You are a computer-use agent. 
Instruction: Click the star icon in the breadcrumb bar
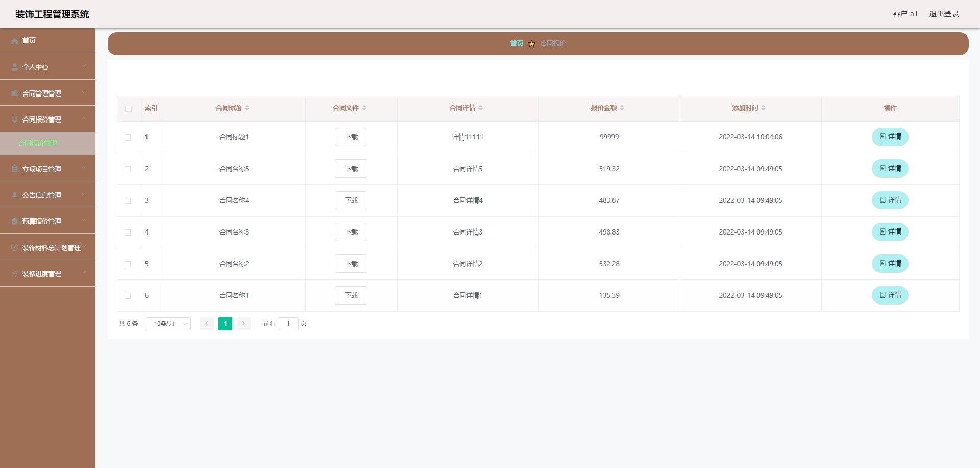(x=532, y=44)
